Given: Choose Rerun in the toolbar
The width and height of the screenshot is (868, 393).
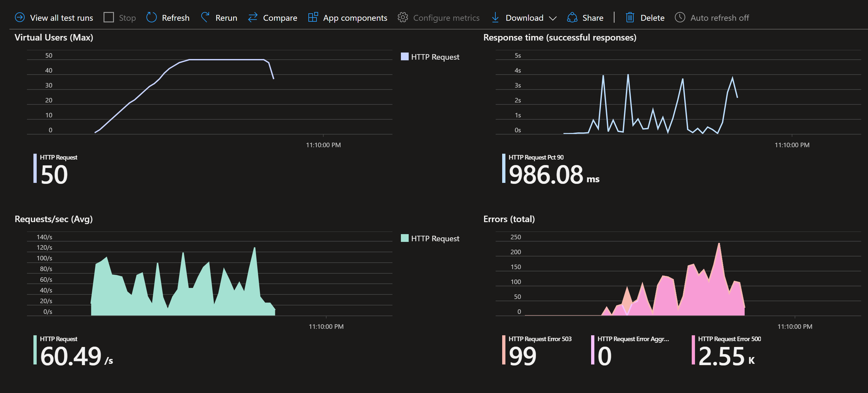Looking at the screenshot, I should (x=226, y=18).
